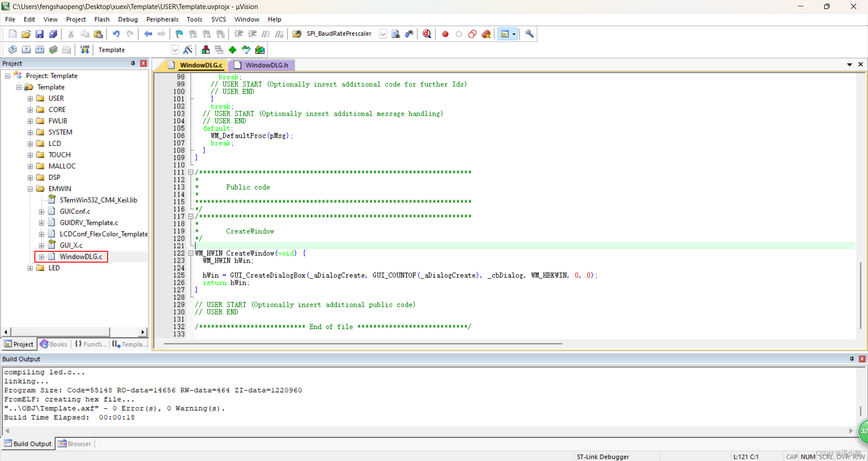868x461 pixels.
Task: Open Options for Target with the wand icon
Action: [x=189, y=50]
